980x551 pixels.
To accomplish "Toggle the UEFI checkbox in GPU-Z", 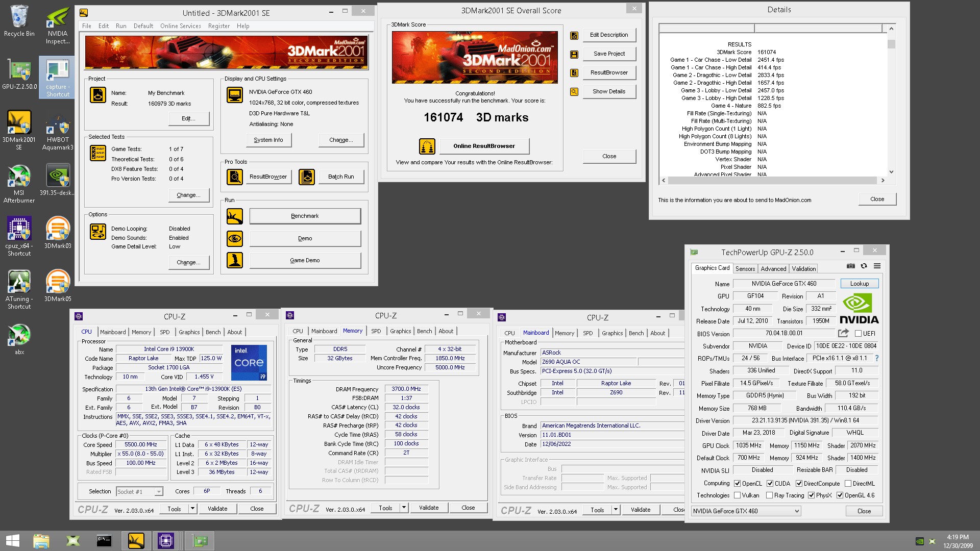I will click(858, 334).
